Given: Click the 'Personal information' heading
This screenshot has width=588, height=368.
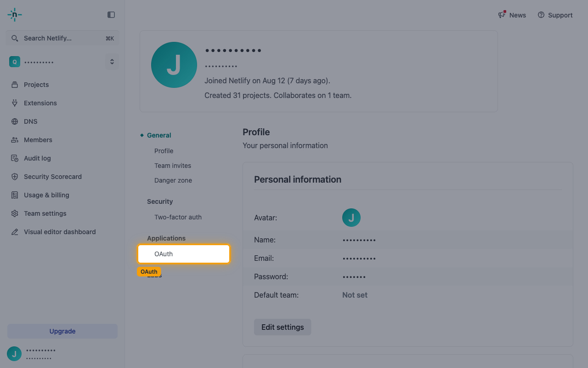Looking at the screenshot, I should (298, 179).
